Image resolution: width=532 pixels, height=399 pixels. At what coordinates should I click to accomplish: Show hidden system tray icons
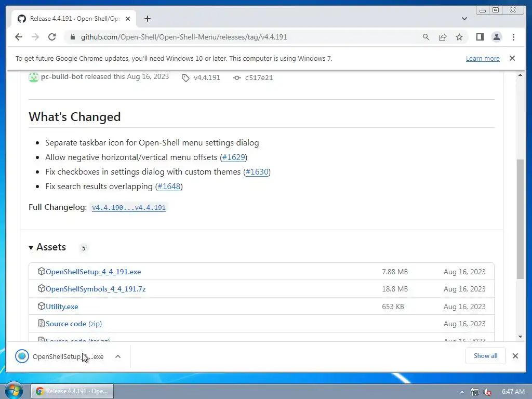pyautogui.click(x=462, y=392)
